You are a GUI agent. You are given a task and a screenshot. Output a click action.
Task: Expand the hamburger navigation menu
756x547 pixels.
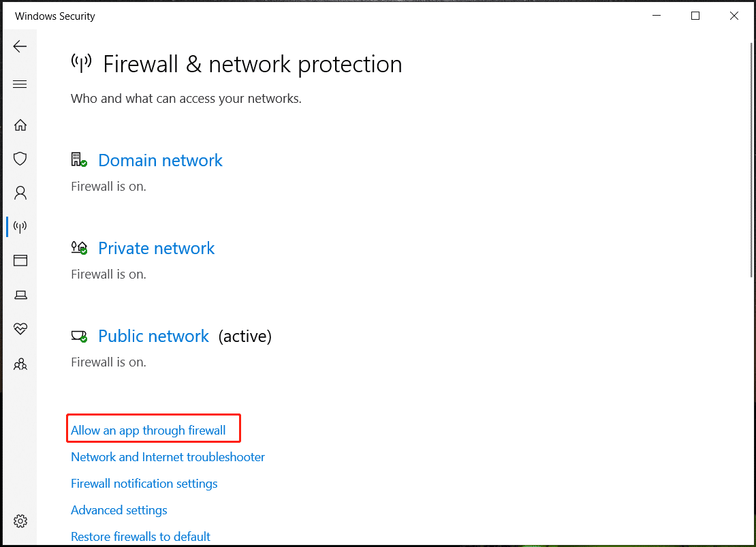click(20, 84)
